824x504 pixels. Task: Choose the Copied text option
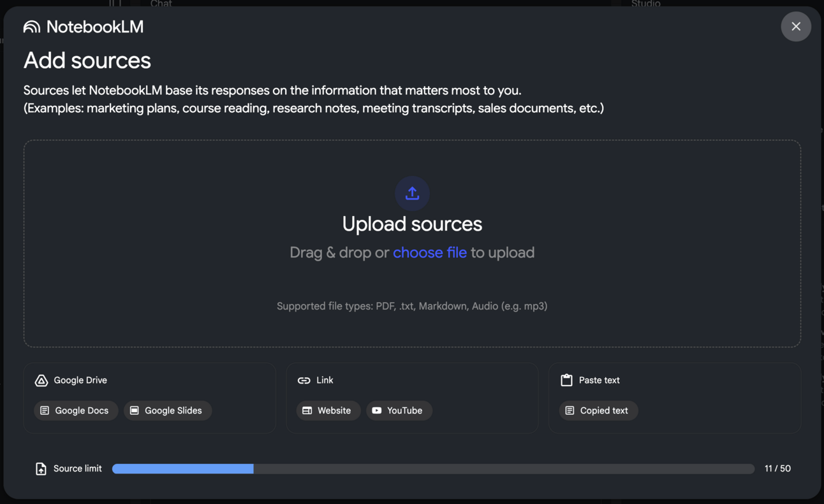(598, 410)
